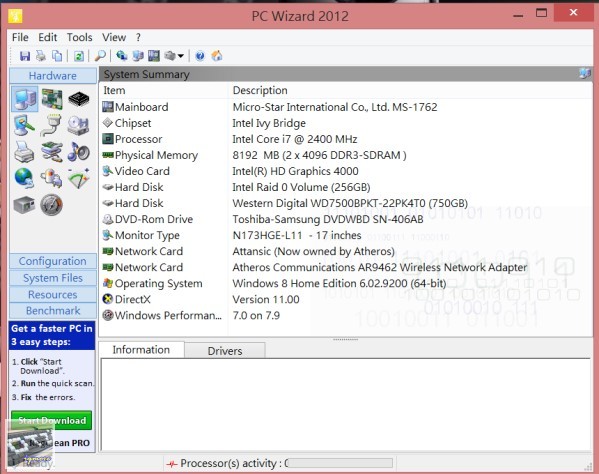Screen dimensions: 599x474
Task: Select the Network globe icon in Hardware
Action: (24, 178)
